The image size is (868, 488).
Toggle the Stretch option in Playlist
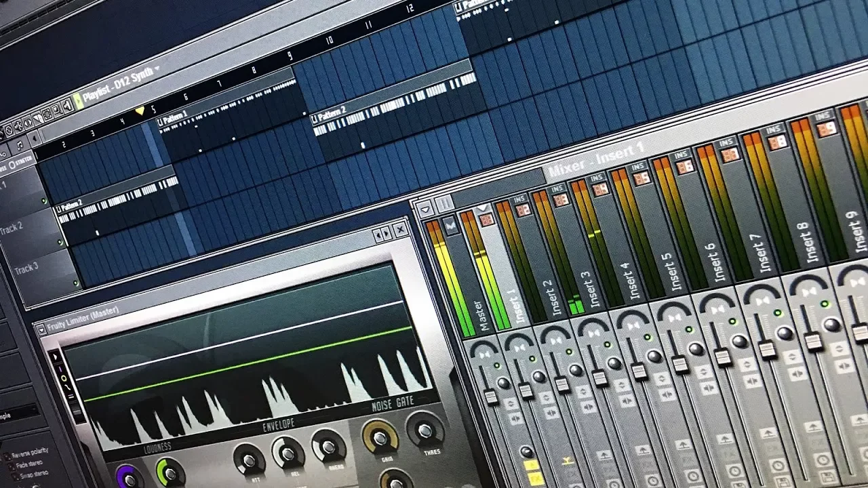[20, 163]
